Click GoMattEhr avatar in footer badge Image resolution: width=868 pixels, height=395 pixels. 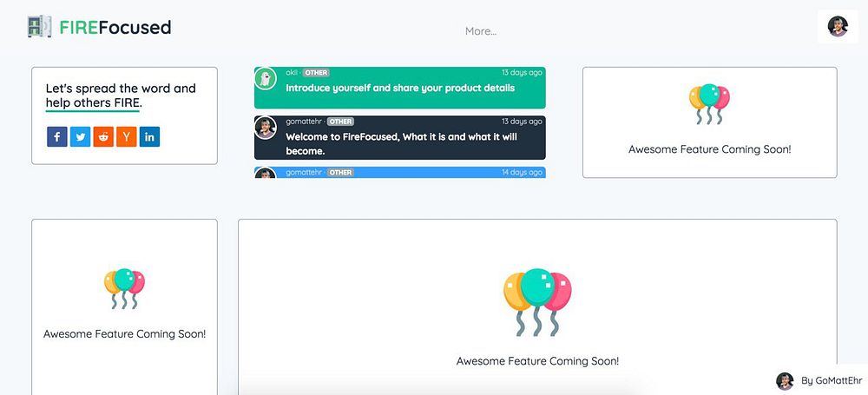click(x=785, y=381)
